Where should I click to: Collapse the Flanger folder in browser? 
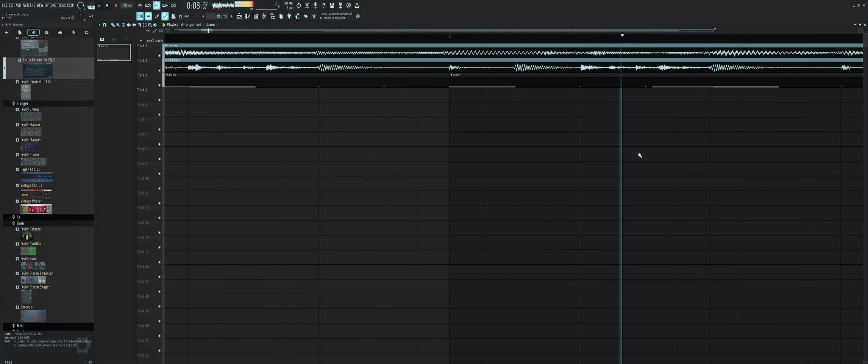coord(14,104)
